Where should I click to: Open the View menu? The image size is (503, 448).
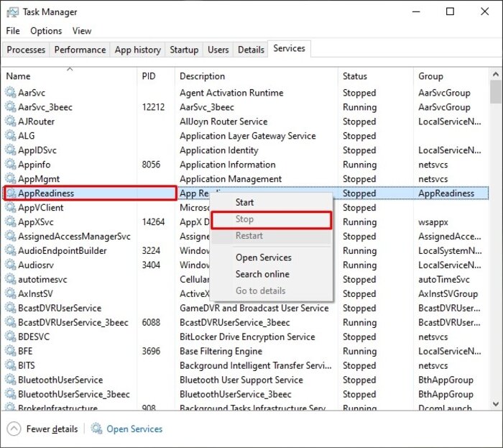(82, 31)
